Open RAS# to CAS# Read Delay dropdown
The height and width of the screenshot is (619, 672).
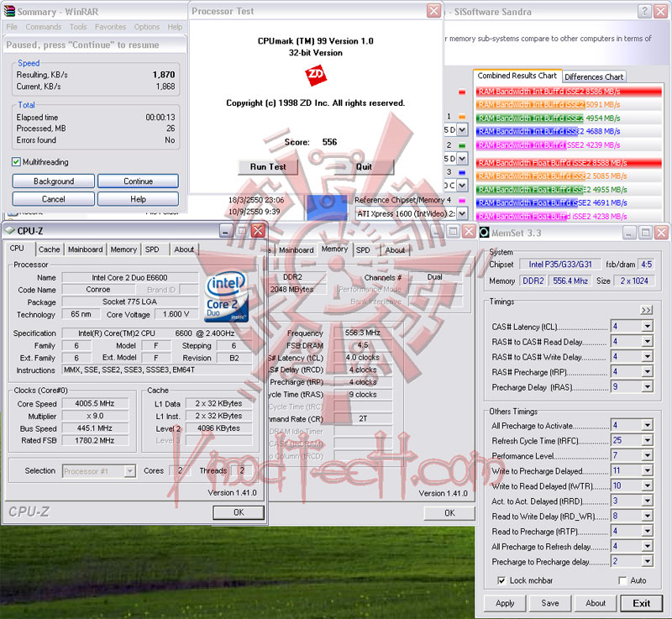647,341
